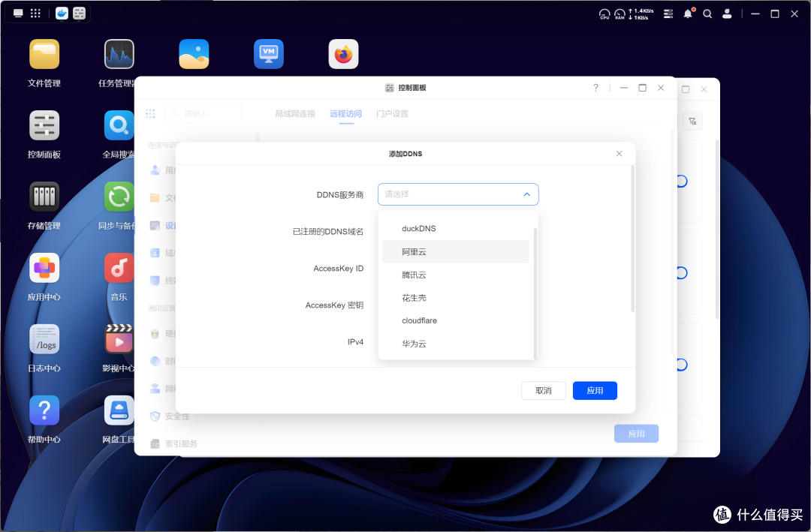Switch to the 门户设置 tab
811x532 pixels.
coord(392,114)
